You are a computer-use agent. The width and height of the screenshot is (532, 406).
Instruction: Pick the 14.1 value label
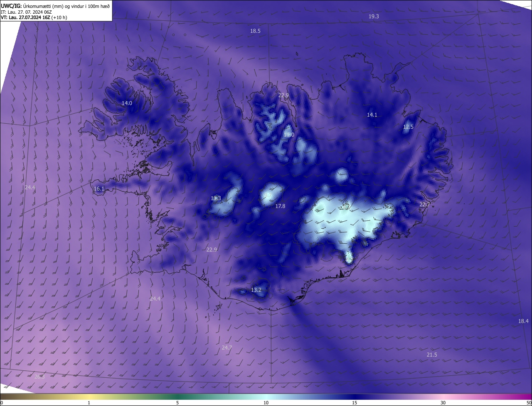pyautogui.click(x=372, y=115)
